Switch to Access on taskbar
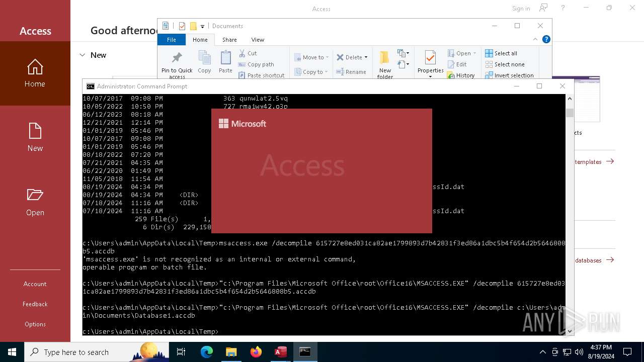Image resolution: width=644 pixels, height=362 pixels. 280,352
